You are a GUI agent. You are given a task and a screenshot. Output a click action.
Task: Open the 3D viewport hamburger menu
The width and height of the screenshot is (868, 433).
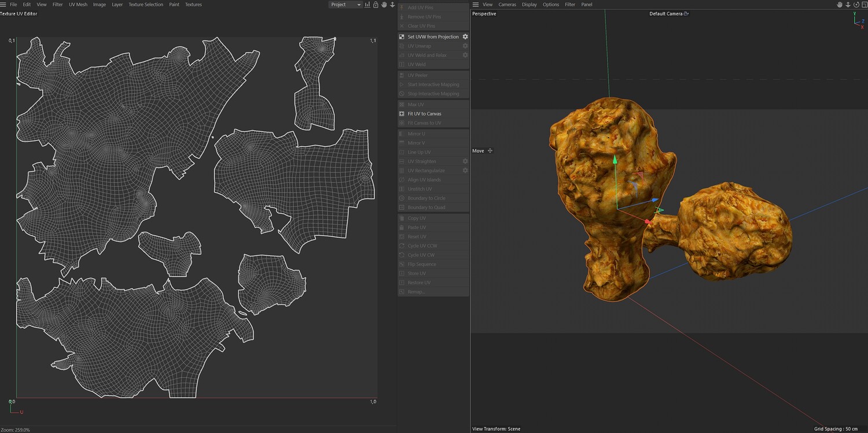point(476,5)
